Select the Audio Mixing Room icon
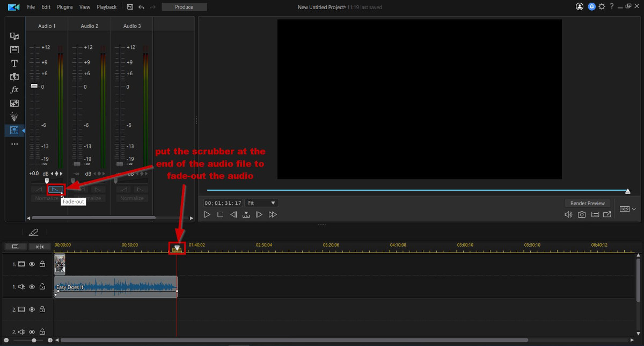Image resolution: width=644 pixels, height=346 pixels. [x=14, y=130]
